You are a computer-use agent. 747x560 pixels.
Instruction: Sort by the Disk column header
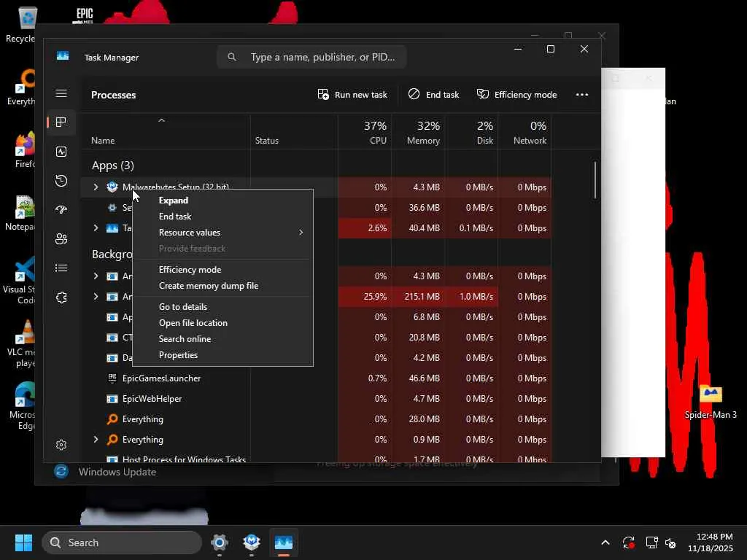[x=472, y=133]
